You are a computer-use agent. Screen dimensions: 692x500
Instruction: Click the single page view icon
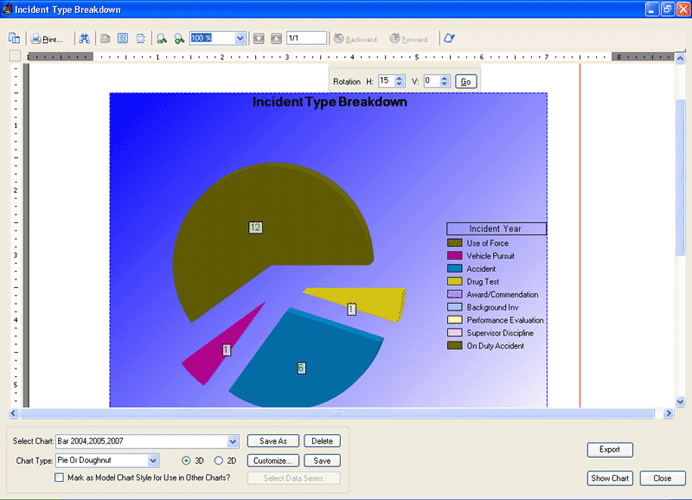[106, 39]
